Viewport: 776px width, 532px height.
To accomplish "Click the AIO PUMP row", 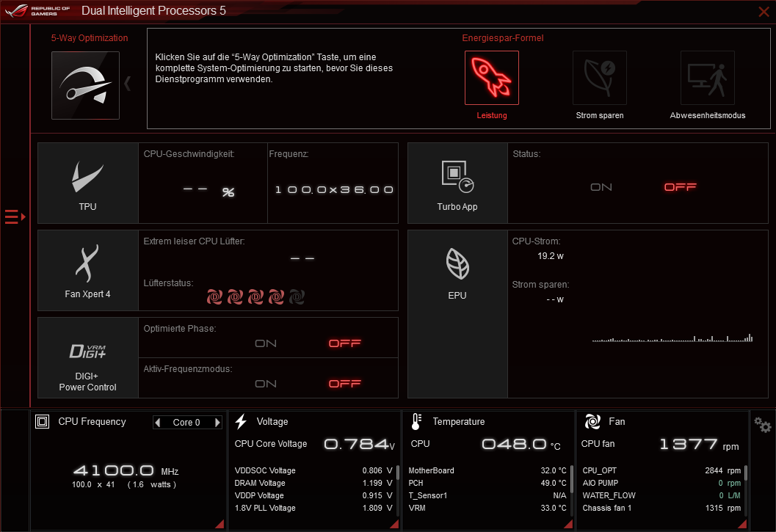I will pyautogui.click(x=661, y=483).
